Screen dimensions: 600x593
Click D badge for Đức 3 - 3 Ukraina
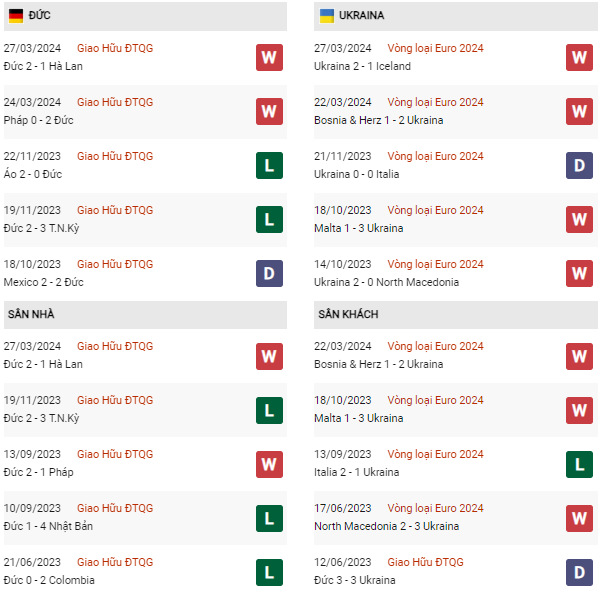pos(580,571)
